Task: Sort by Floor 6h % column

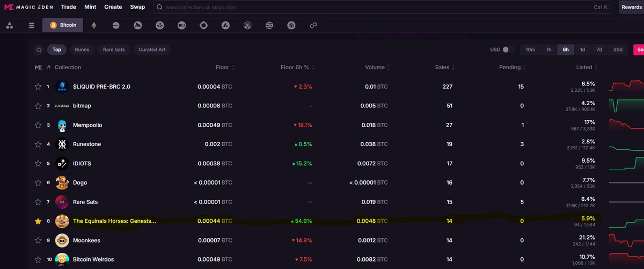Action: point(297,67)
